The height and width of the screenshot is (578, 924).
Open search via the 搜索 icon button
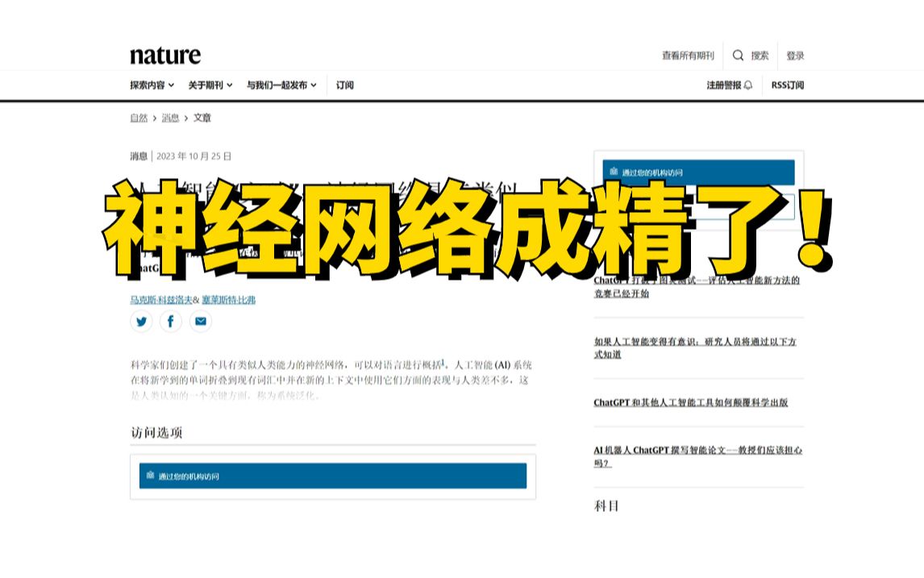pos(760,56)
